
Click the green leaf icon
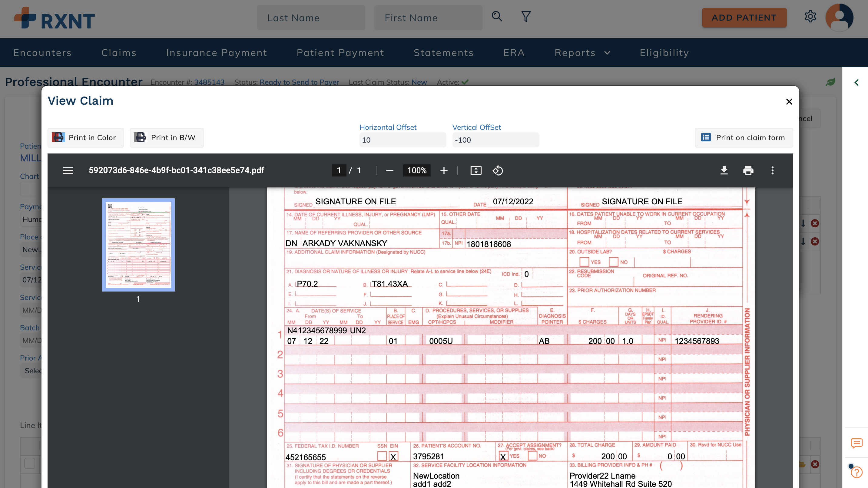(830, 82)
